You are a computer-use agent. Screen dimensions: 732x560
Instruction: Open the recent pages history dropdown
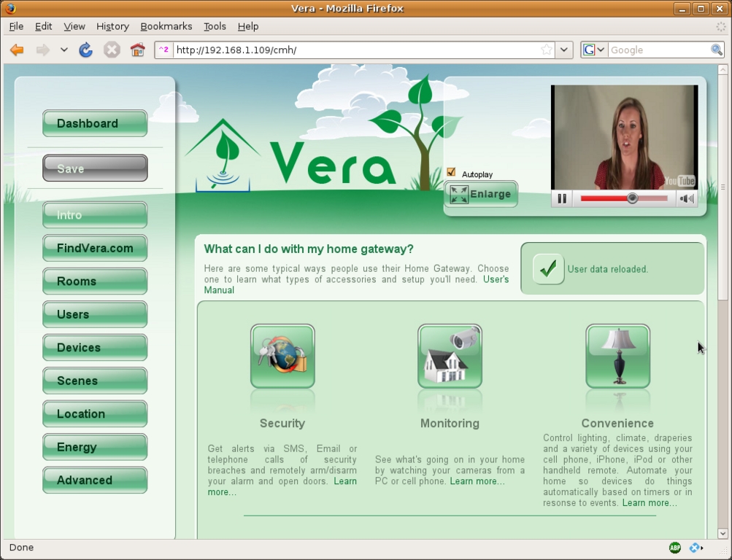click(x=64, y=50)
